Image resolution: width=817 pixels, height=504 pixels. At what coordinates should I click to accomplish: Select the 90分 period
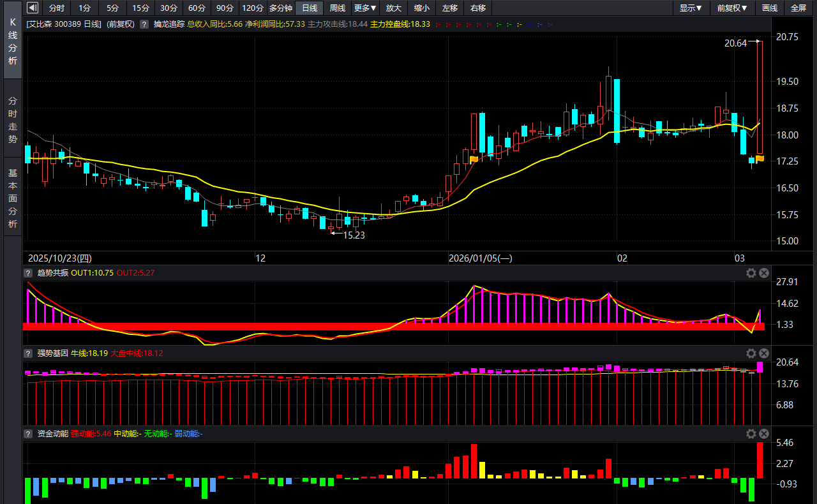pos(225,8)
